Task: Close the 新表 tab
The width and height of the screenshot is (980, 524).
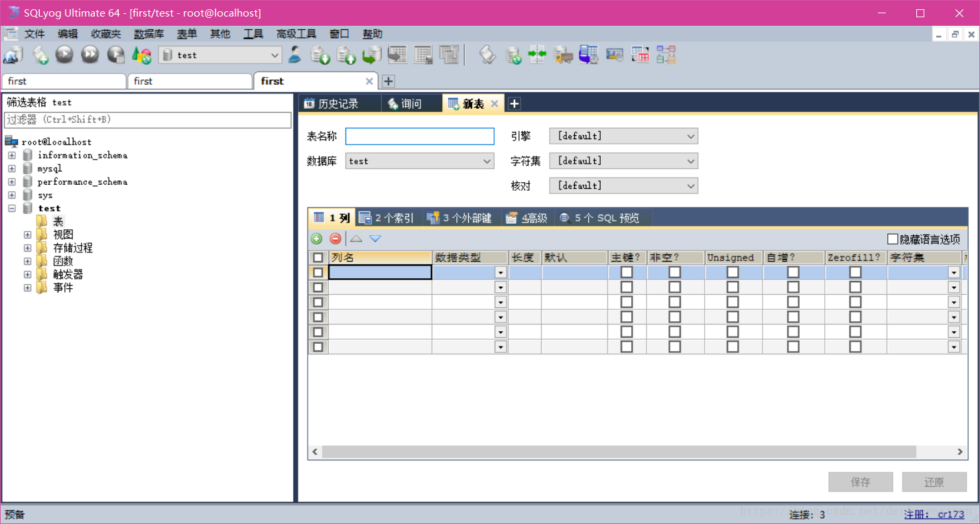Action: point(495,103)
